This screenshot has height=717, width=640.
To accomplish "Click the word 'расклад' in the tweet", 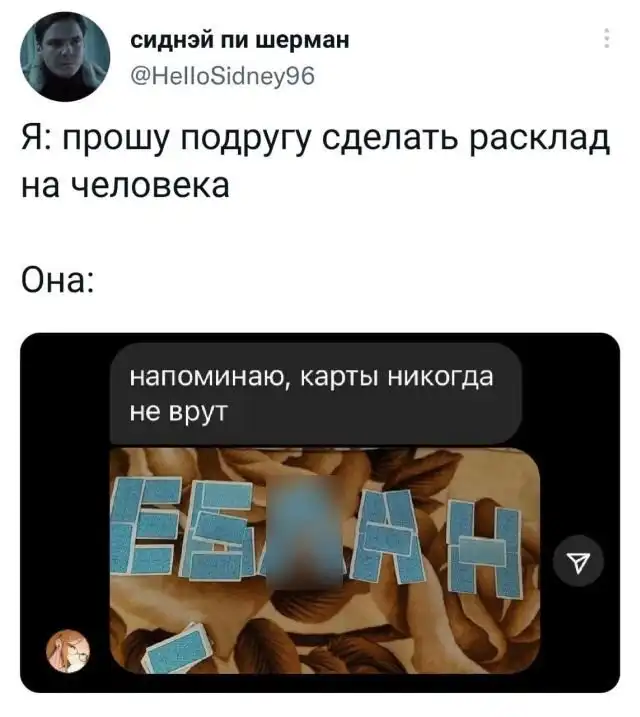I will point(539,139).
